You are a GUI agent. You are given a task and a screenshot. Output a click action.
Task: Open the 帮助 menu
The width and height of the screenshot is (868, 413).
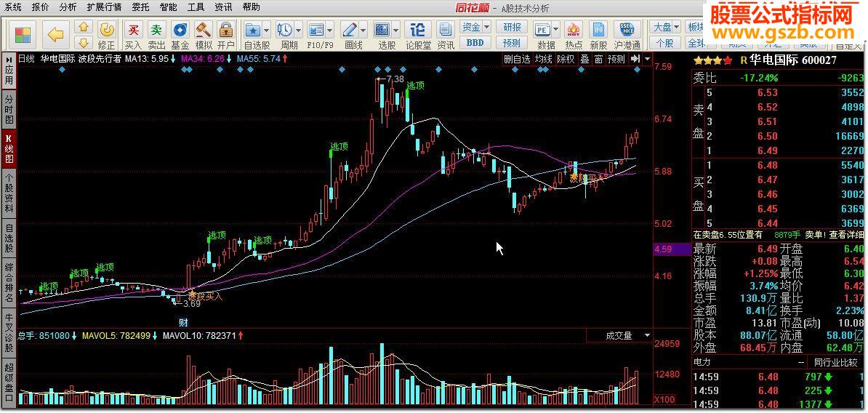coord(252,7)
